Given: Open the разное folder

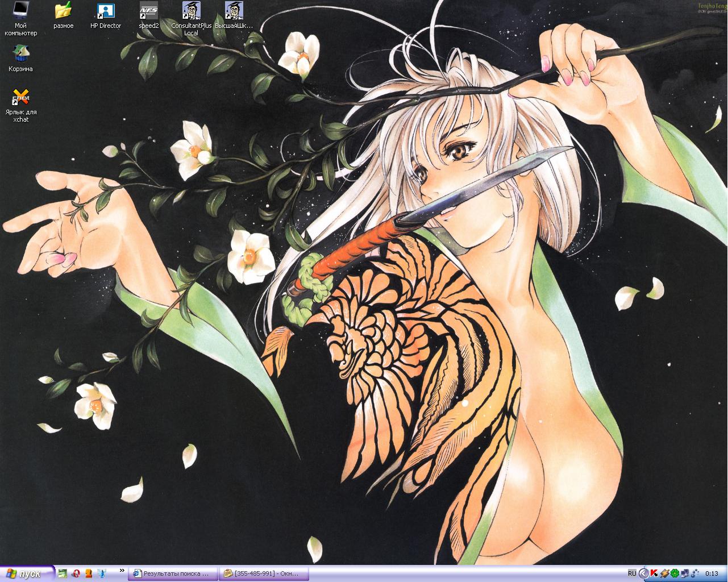Looking at the screenshot, I should coord(63,11).
